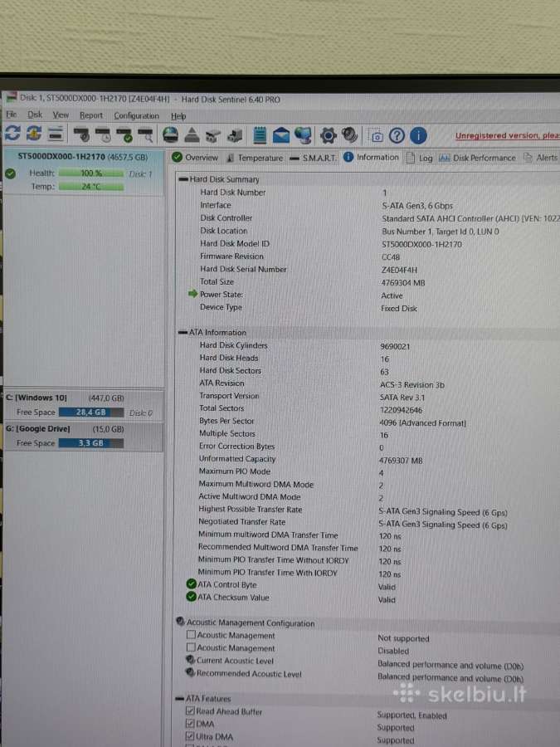Click the blue notepad report icon
Image resolution: width=560 pixels, height=747 pixels.
260,135
